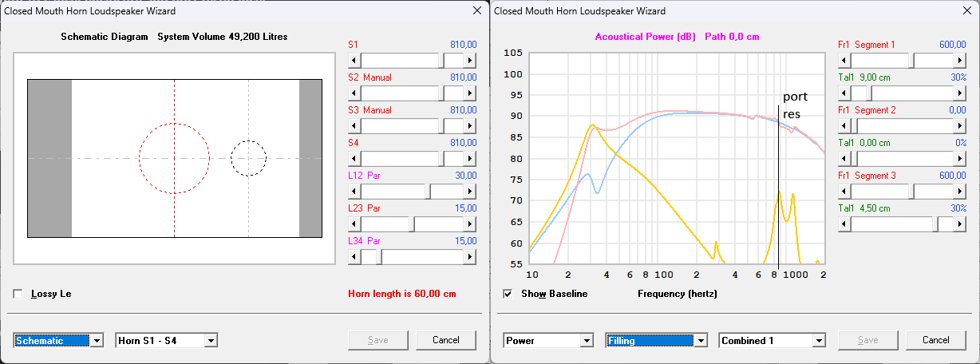The width and height of the screenshot is (980, 364).
Task: Increase L34 using its right arrow
Action: (x=471, y=257)
